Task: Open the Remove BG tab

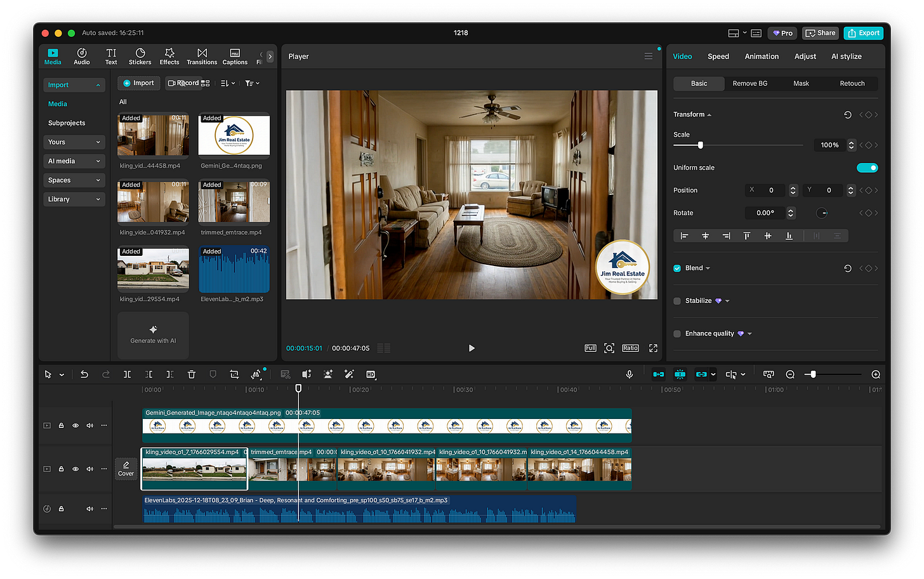Action: click(750, 83)
